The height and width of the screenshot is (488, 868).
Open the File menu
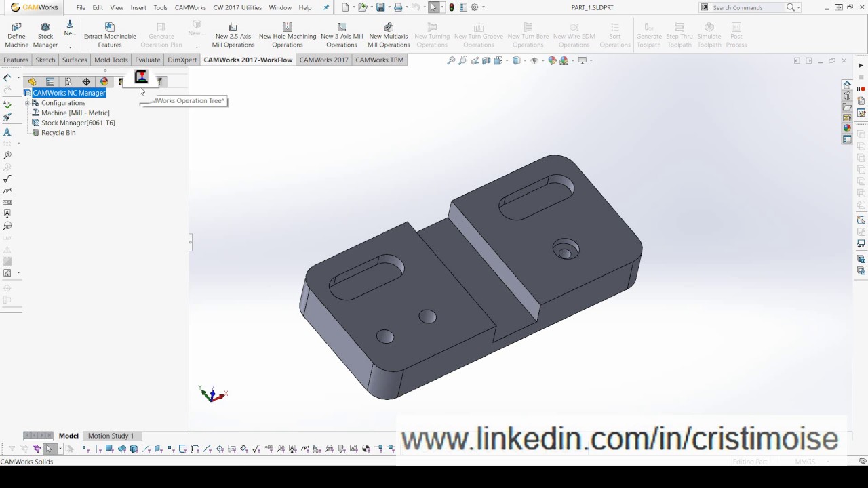tap(81, 7)
